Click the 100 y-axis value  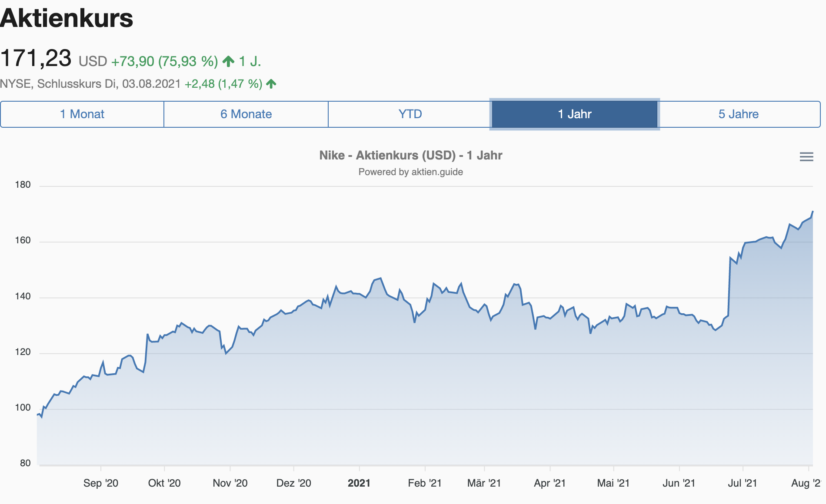[x=23, y=408]
